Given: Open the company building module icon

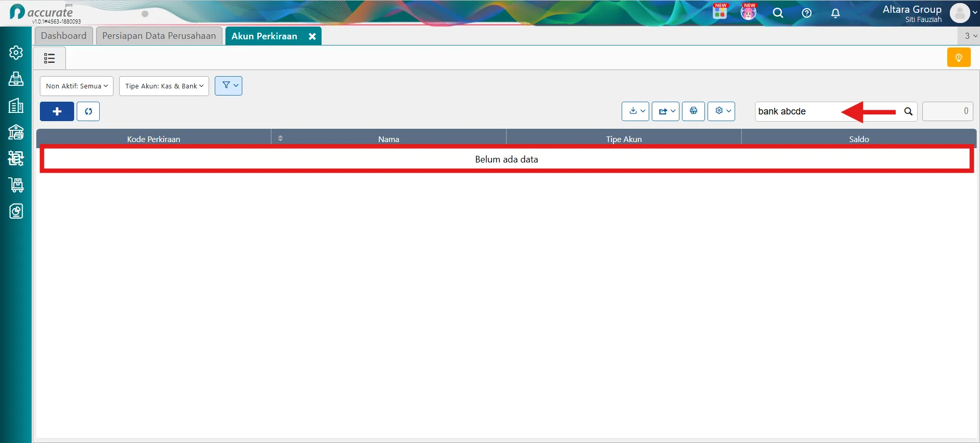Looking at the screenshot, I should click(16, 105).
